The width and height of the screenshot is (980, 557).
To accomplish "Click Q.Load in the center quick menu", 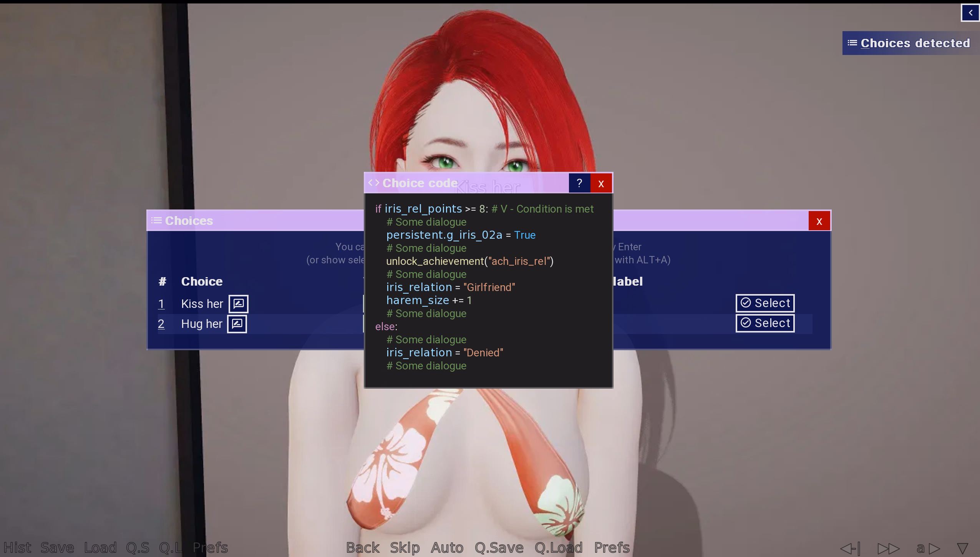I will (559, 547).
